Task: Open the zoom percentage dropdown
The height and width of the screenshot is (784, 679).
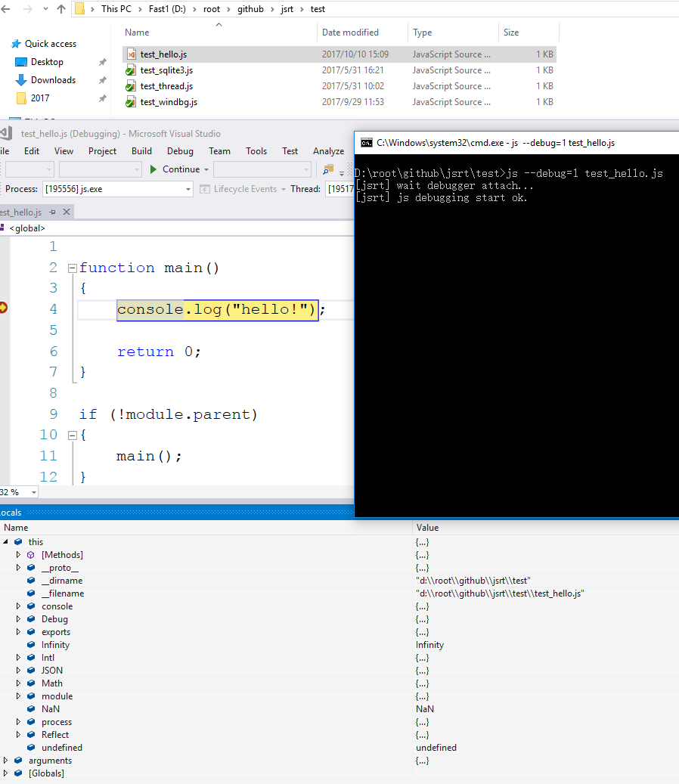Action: click(x=33, y=492)
